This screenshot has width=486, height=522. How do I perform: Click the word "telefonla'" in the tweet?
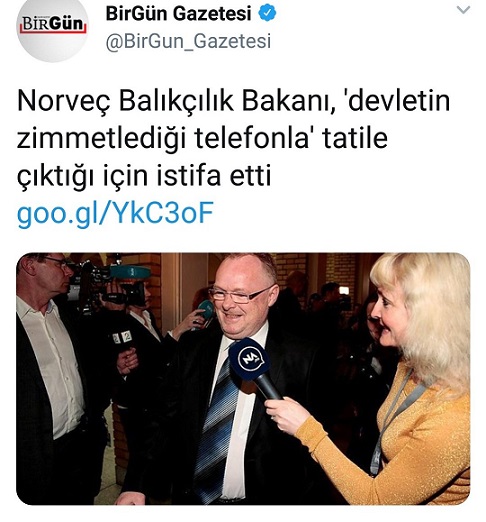coord(254,138)
